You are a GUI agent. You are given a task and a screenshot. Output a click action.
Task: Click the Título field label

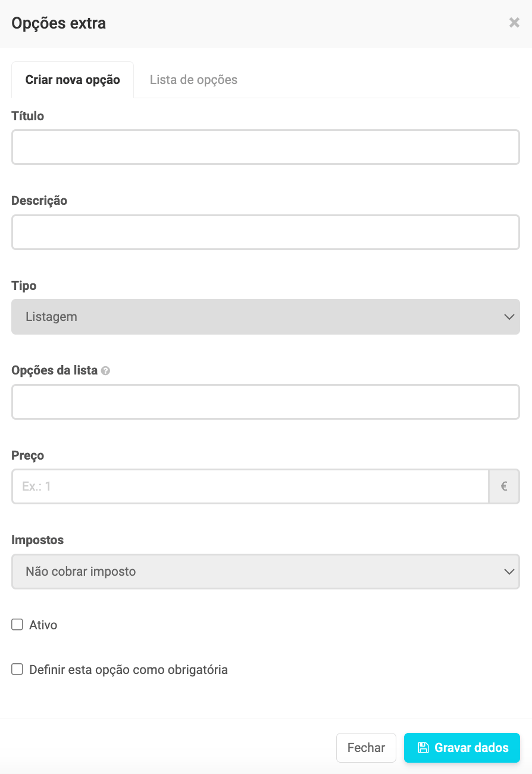28,116
